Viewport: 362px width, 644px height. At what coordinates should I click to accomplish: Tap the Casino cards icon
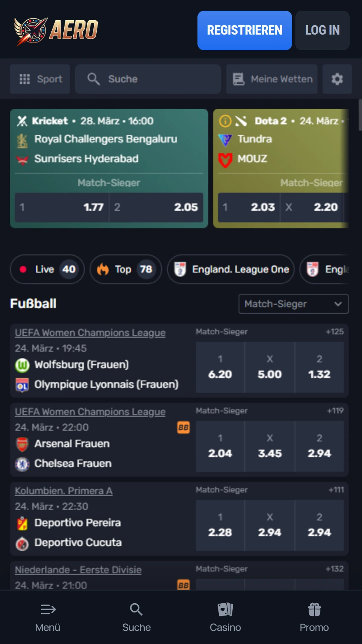tap(225, 609)
